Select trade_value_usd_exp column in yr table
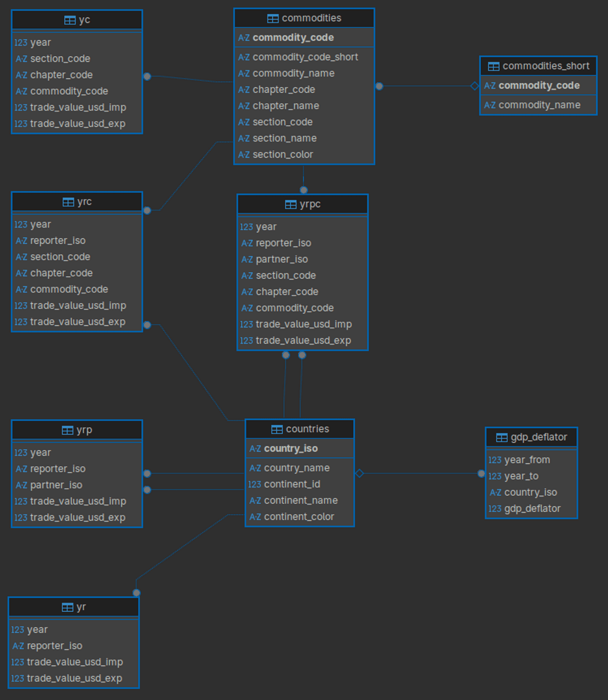608x700 pixels. [74, 678]
